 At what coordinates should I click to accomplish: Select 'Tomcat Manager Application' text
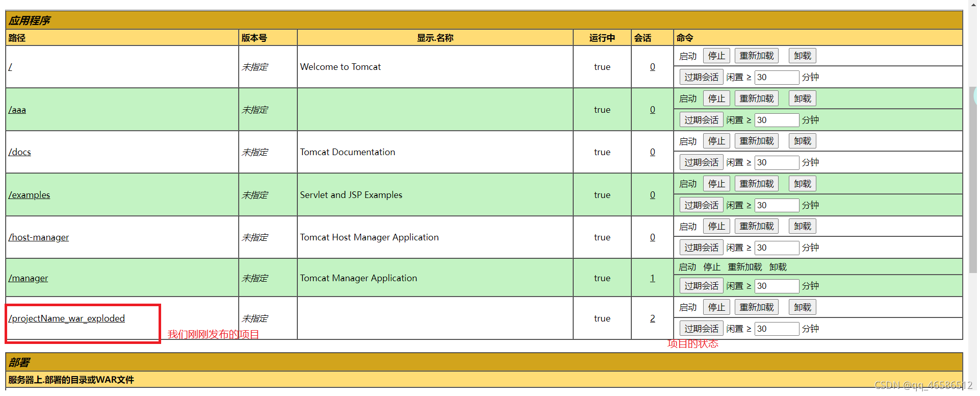point(358,278)
